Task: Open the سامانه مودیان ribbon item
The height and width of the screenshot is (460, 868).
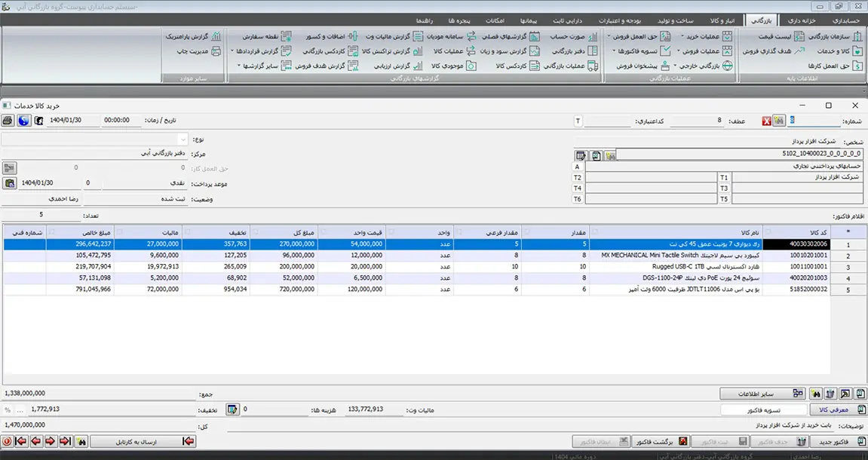Action: 446,36
